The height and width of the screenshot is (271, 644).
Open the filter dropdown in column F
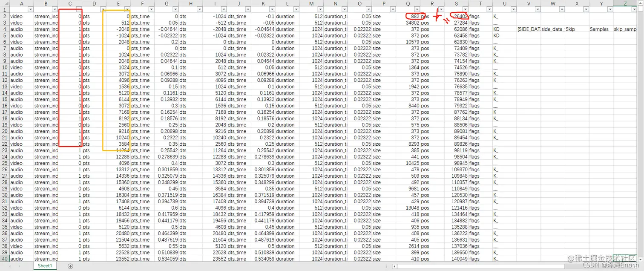coord(152,10)
